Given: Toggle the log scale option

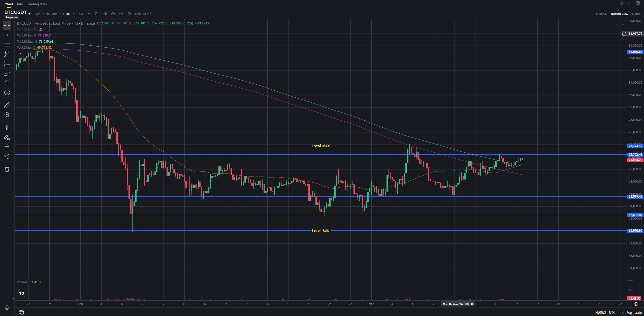Looking at the screenshot, I should 629,312.
